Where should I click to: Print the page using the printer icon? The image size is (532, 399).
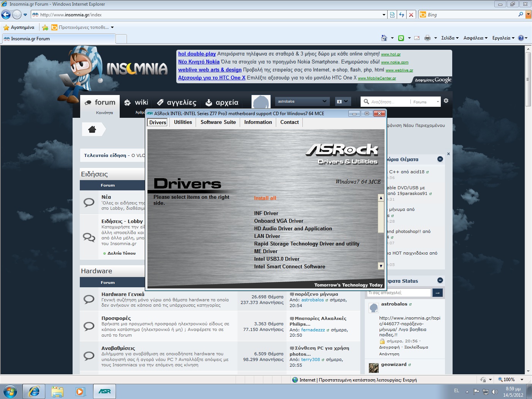click(427, 38)
